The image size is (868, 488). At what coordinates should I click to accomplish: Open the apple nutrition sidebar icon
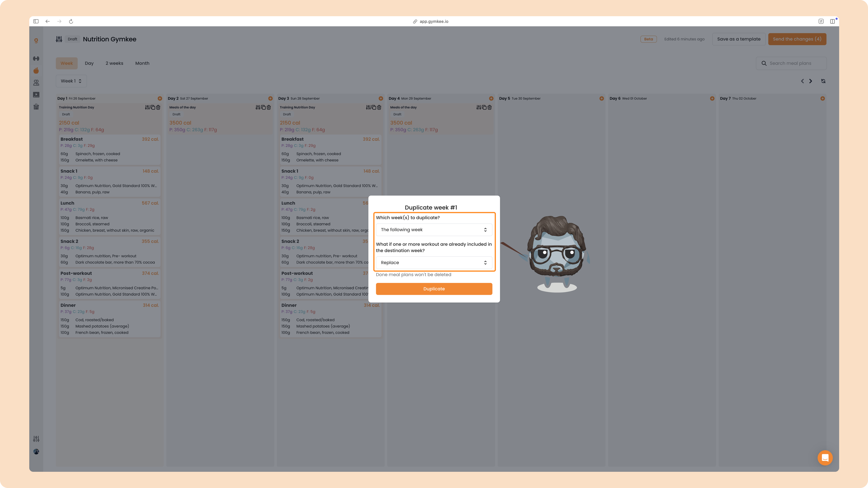(36, 70)
